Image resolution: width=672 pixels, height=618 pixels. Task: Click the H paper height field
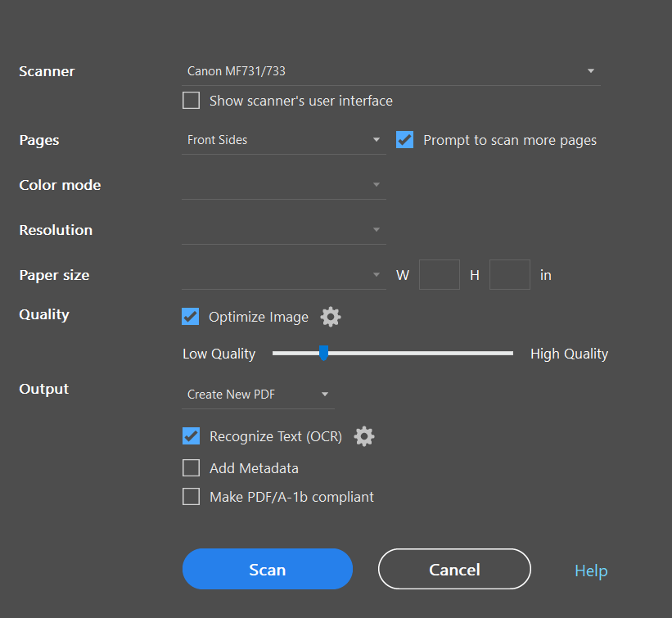(509, 274)
